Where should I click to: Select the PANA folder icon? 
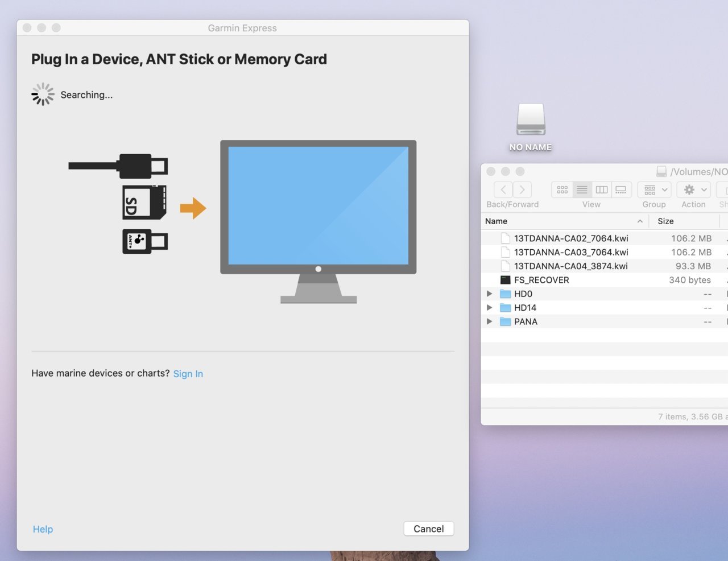[x=505, y=321]
